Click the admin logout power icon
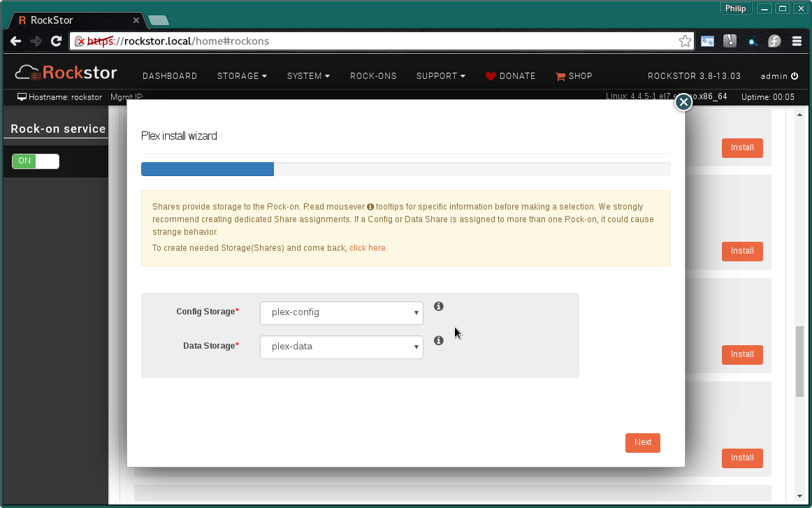Screen dimensions: 812x508 click(795, 75)
